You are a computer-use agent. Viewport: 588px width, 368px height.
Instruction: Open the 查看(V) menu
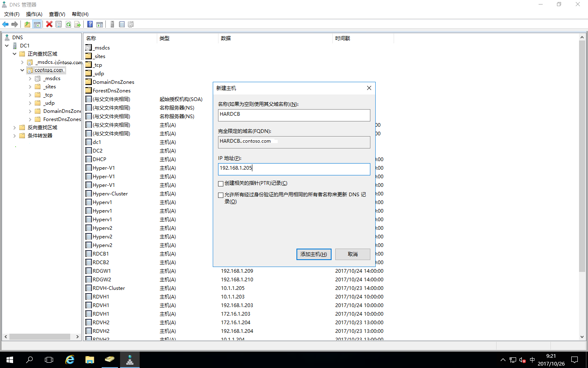pyautogui.click(x=57, y=14)
